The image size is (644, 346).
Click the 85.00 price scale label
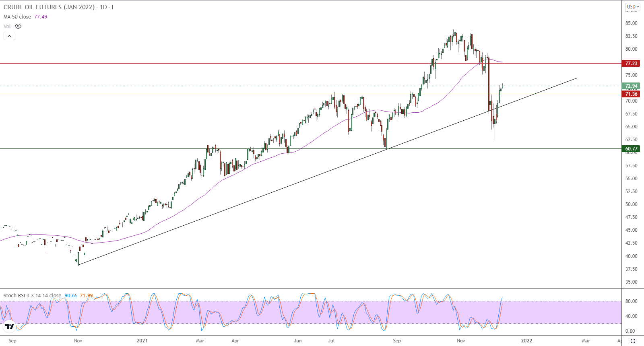click(x=631, y=23)
